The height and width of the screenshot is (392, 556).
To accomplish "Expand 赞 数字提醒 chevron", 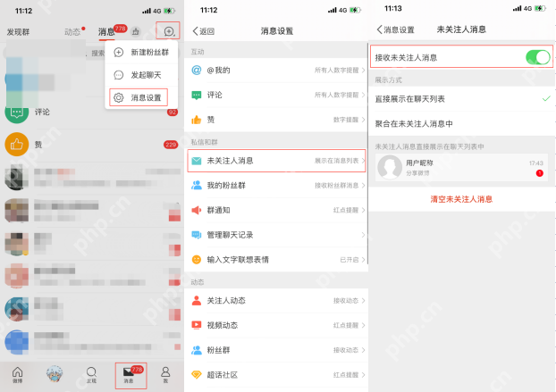I will [x=363, y=120].
